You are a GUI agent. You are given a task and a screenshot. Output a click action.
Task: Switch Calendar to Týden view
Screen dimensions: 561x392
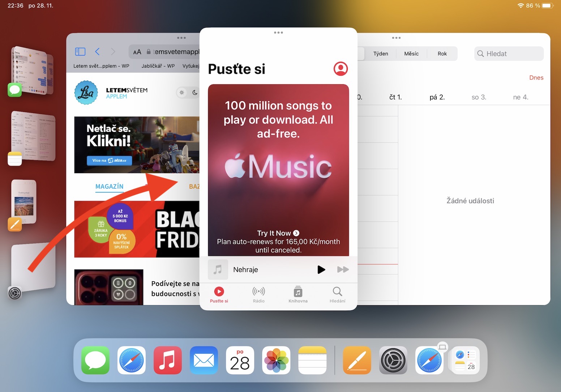381,54
